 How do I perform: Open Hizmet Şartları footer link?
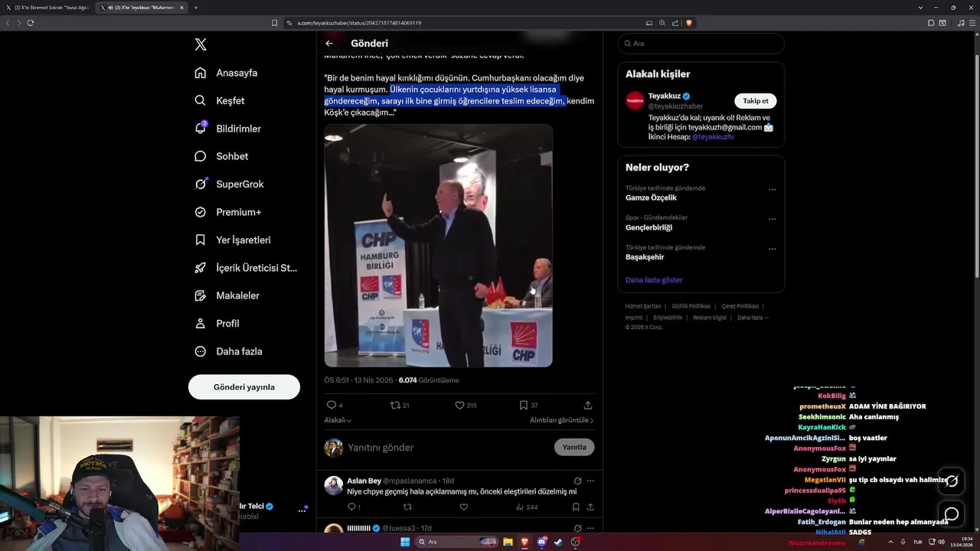(x=643, y=306)
